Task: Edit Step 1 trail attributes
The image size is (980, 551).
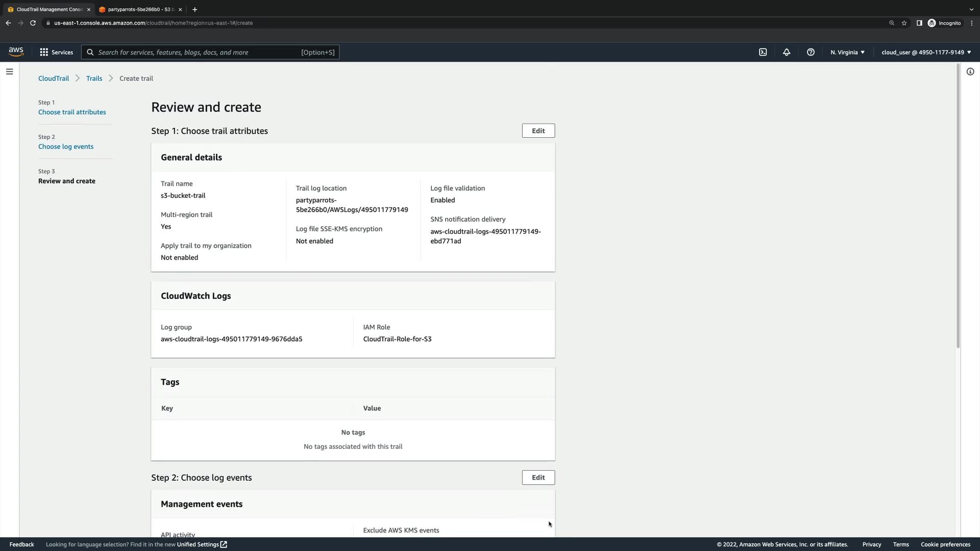Action: 538,131
